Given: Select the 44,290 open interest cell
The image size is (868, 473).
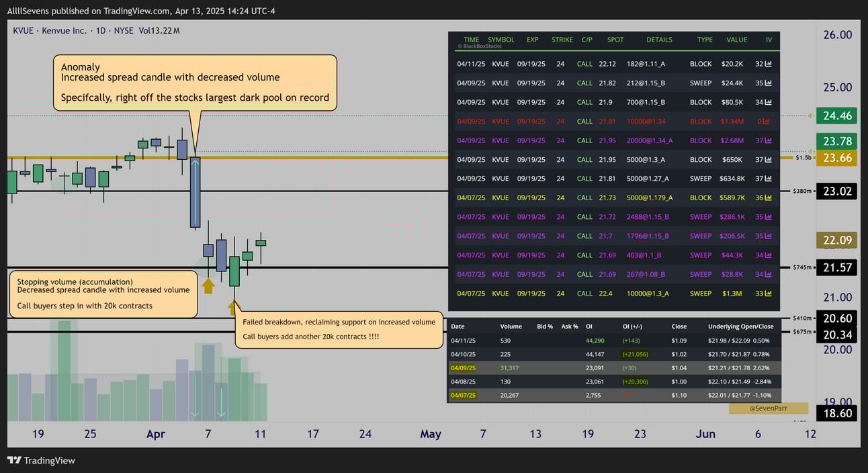Looking at the screenshot, I should point(595,341).
